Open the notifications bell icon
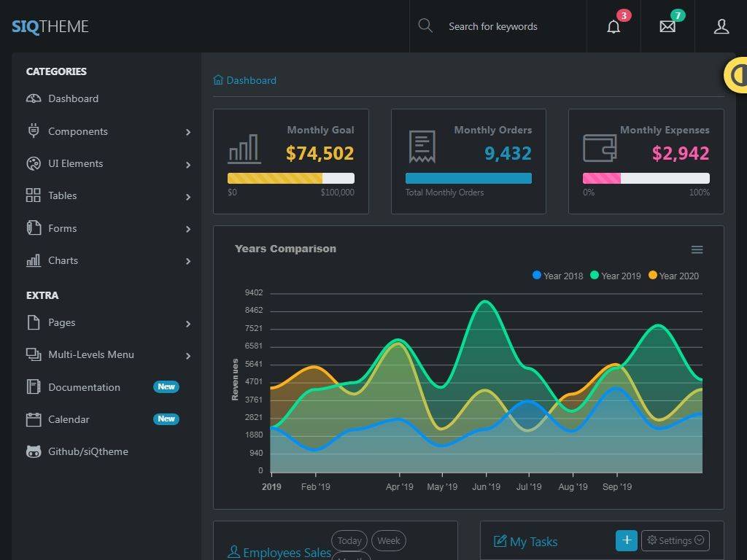 click(x=614, y=27)
